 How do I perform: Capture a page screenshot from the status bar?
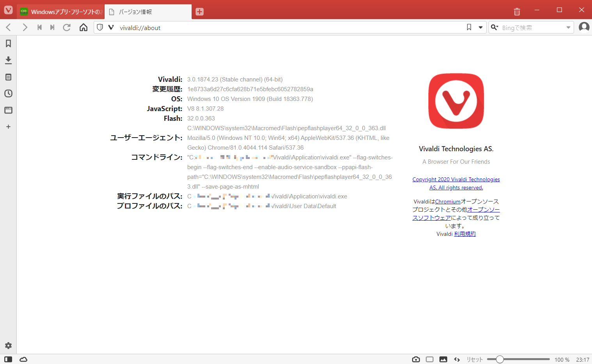coord(416,359)
